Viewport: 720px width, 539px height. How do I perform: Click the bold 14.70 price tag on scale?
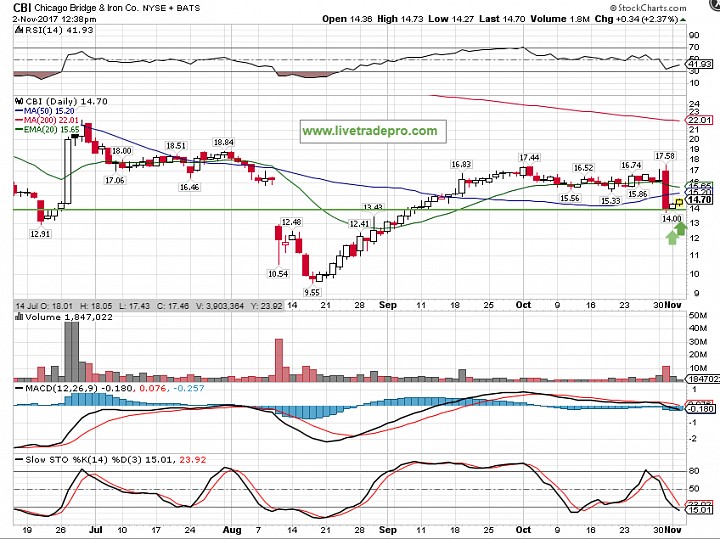(699, 199)
